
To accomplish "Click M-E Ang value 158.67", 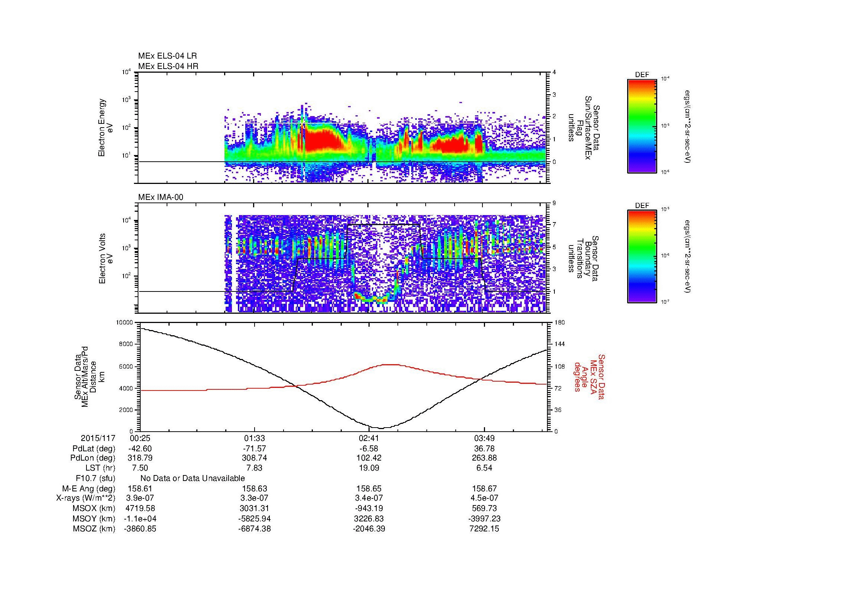I will [484, 489].
